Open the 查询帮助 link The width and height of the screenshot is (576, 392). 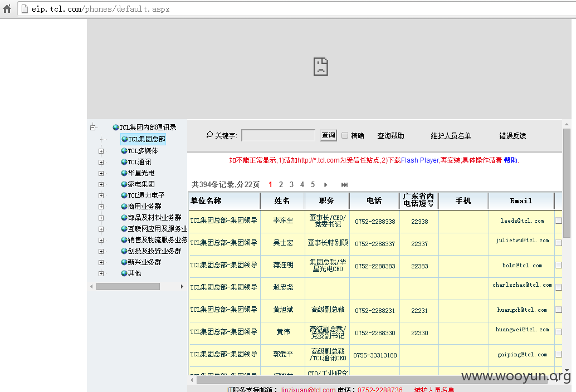coord(390,136)
